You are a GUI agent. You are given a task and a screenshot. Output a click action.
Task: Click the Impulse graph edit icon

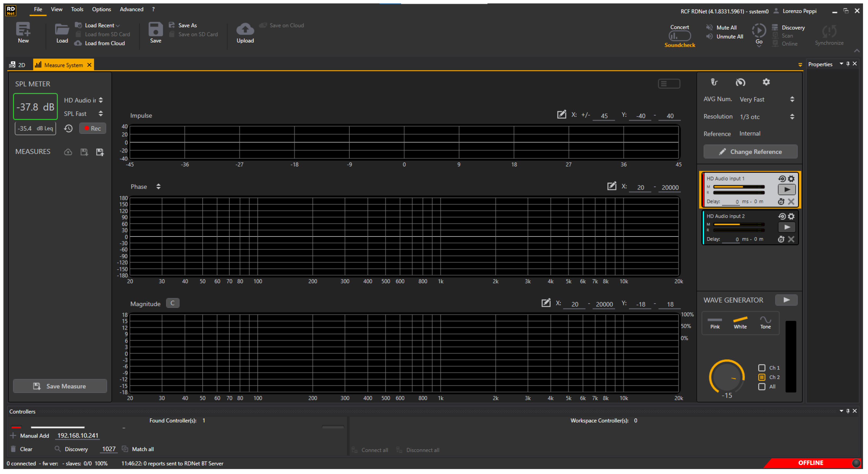click(x=561, y=115)
